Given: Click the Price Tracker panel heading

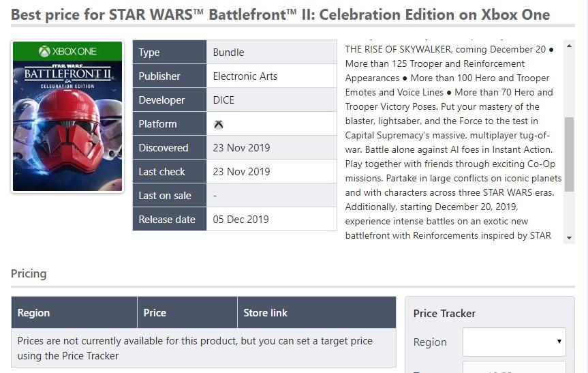Looking at the screenshot, I should [444, 314].
